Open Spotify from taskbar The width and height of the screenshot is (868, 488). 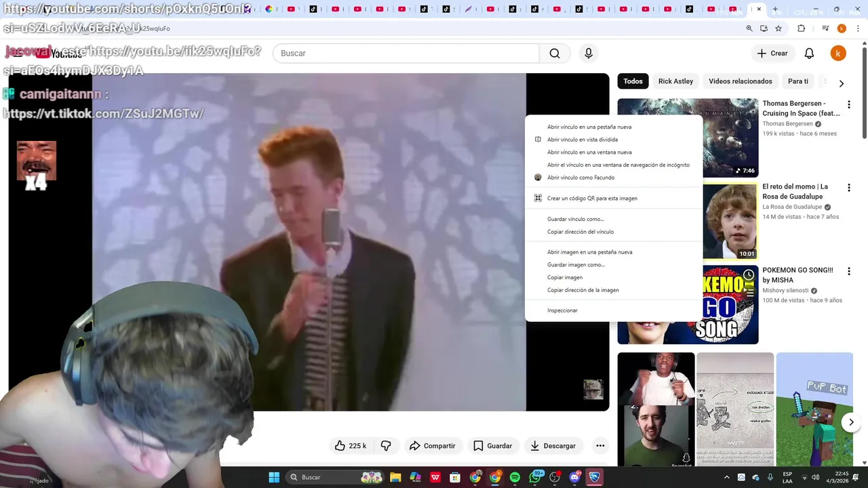pos(515,477)
